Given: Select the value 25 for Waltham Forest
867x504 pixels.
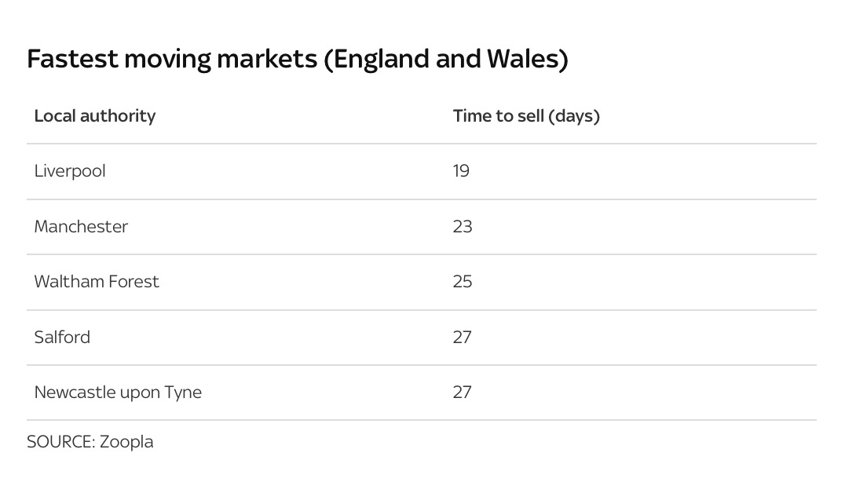Looking at the screenshot, I should pyautogui.click(x=463, y=282).
